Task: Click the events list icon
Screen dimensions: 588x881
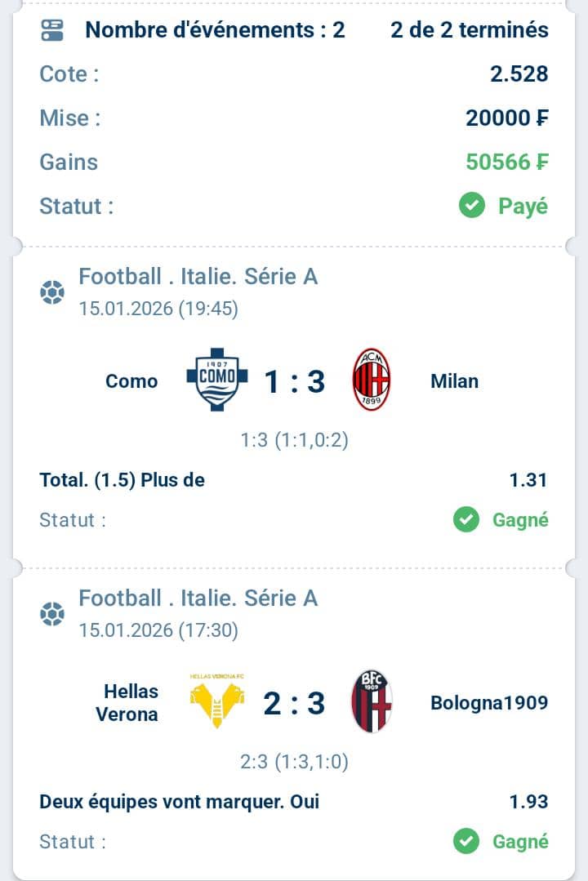Action: (51, 31)
